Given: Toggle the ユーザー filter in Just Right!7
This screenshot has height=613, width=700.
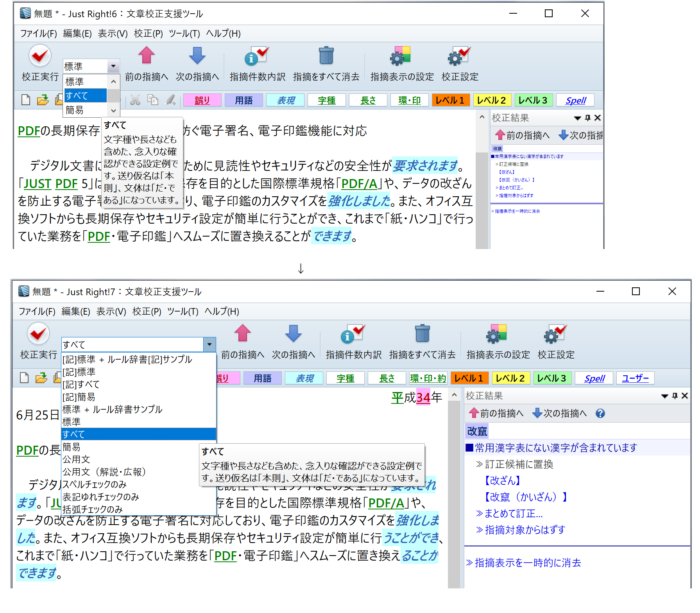Looking at the screenshot, I should [635, 378].
